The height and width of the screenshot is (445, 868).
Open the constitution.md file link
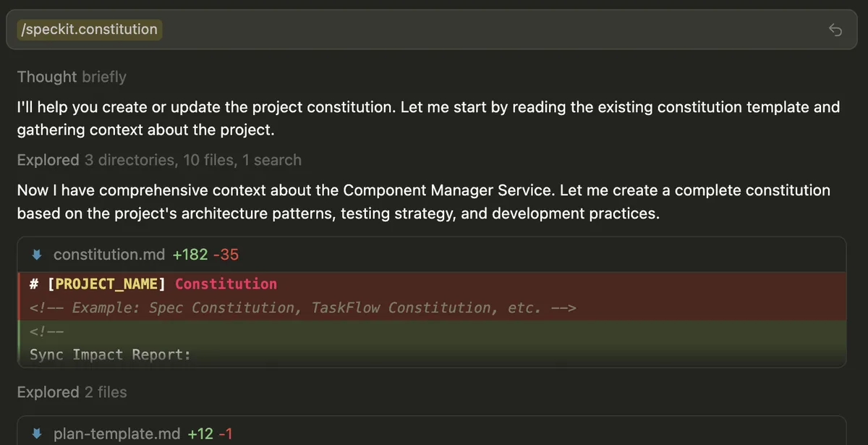[x=109, y=254]
